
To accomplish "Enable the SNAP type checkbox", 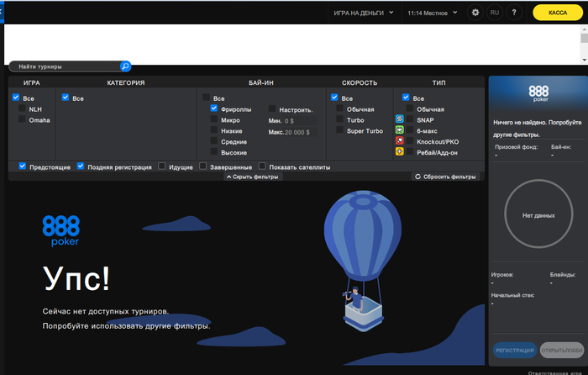I will pos(410,119).
